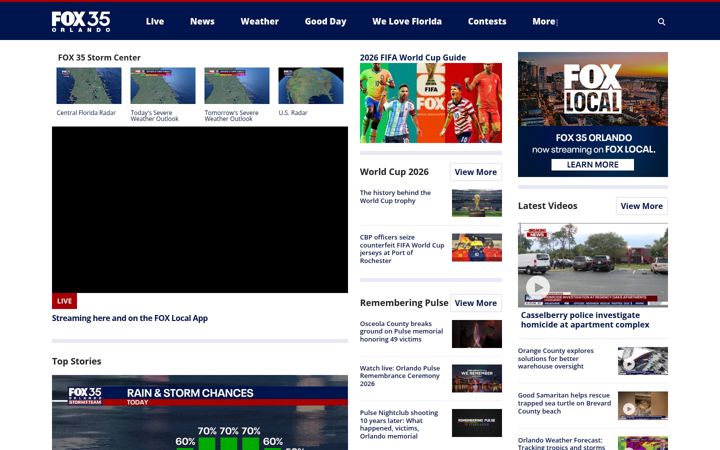The image size is (720, 450).
Task: Open Today's Severe Weather Outlook map
Action: pos(163,86)
